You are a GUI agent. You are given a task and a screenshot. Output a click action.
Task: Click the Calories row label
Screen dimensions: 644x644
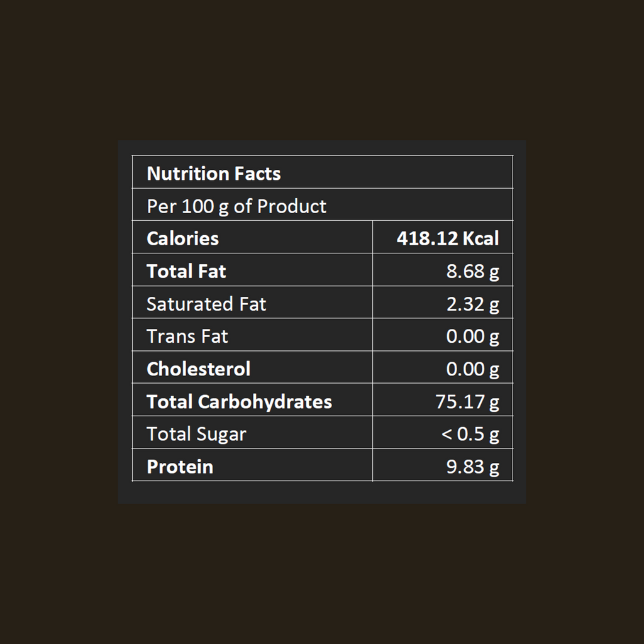[x=182, y=238]
